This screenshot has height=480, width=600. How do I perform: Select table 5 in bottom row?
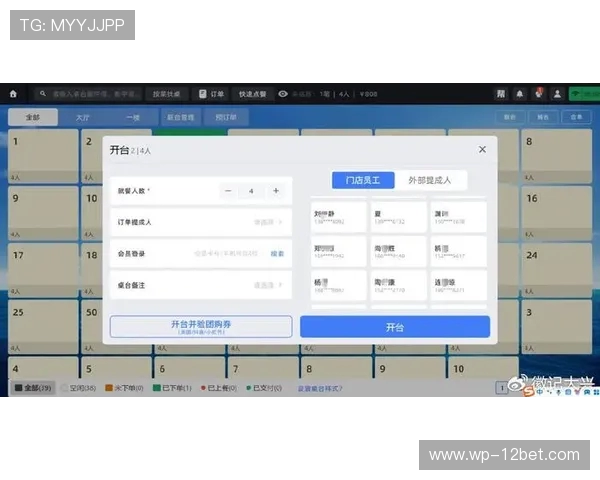(116, 368)
